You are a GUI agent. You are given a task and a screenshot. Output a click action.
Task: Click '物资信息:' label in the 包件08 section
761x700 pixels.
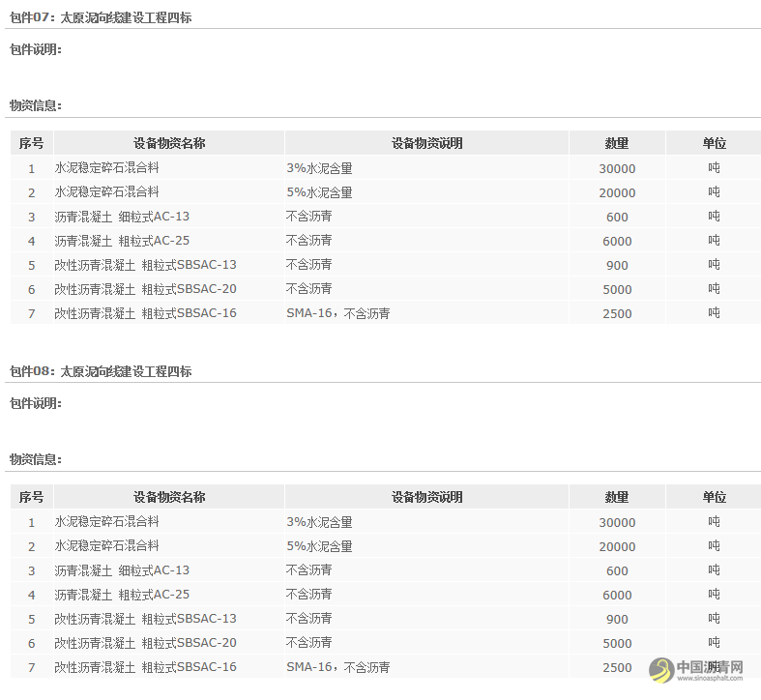click(x=36, y=459)
